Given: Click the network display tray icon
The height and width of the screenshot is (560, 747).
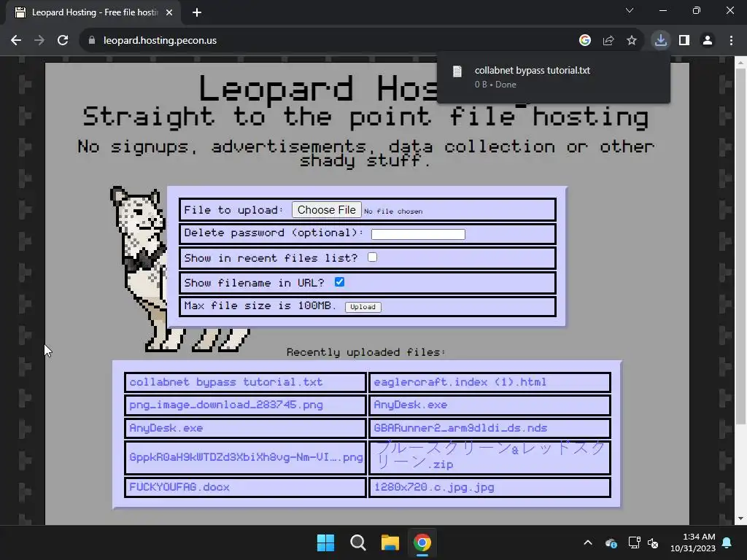Looking at the screenshot, I should (x=634, y=542).
